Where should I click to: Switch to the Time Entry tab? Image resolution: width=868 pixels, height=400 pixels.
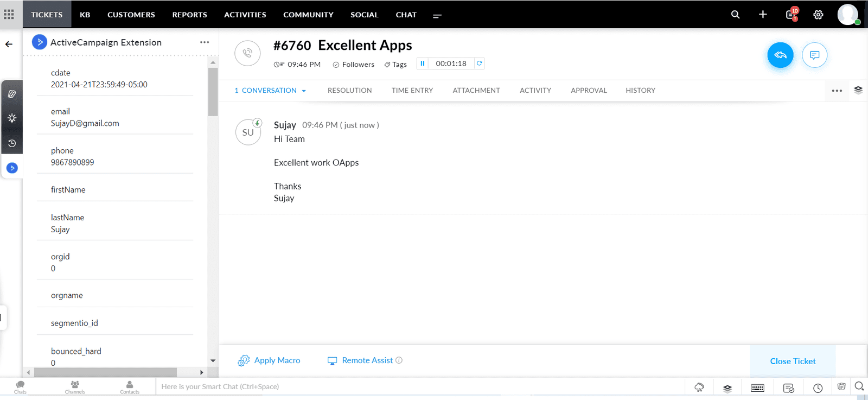pyautogui.click(x=412, y=91)
